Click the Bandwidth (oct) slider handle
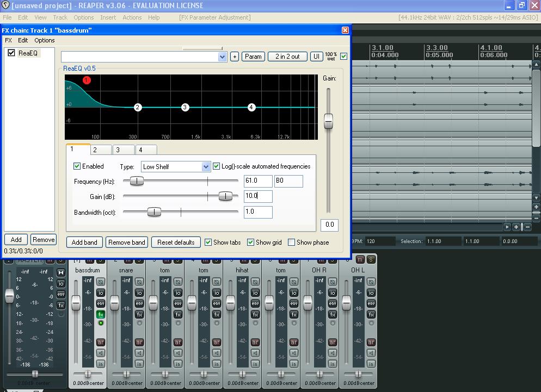Viewport: 541px width, 392px height. (x=154, y=211)
